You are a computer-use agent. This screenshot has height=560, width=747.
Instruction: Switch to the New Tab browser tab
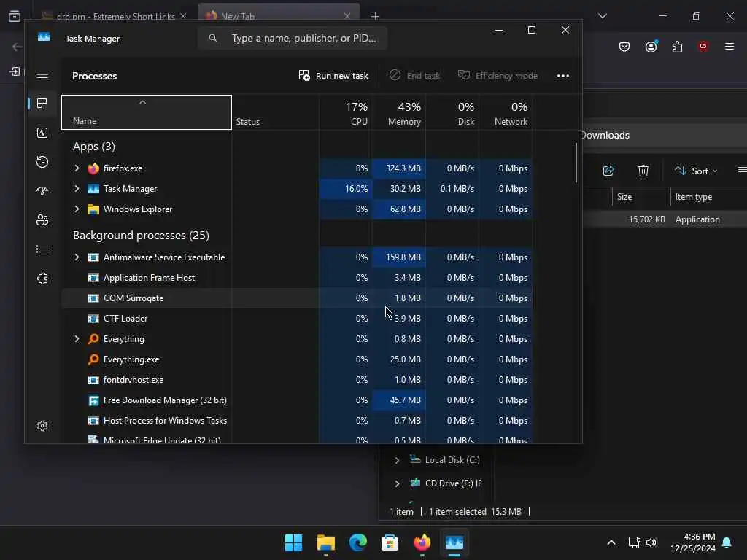(x=279, y=15)
